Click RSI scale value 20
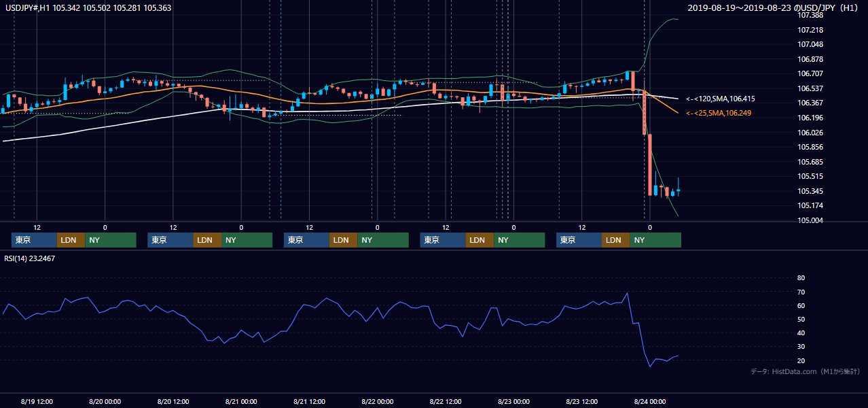The image size is (868, 408). pos(801,360)
